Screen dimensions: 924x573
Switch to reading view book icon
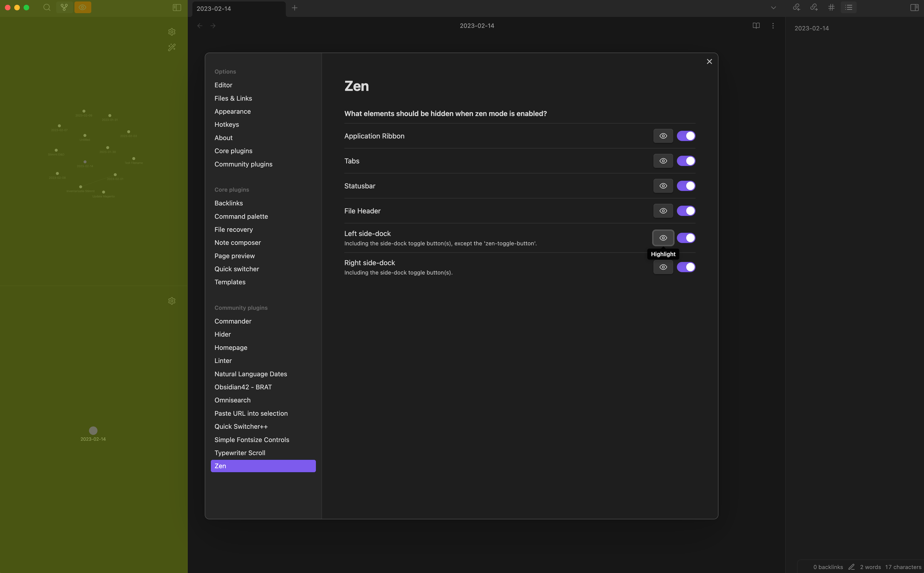(x=756, y=26)
